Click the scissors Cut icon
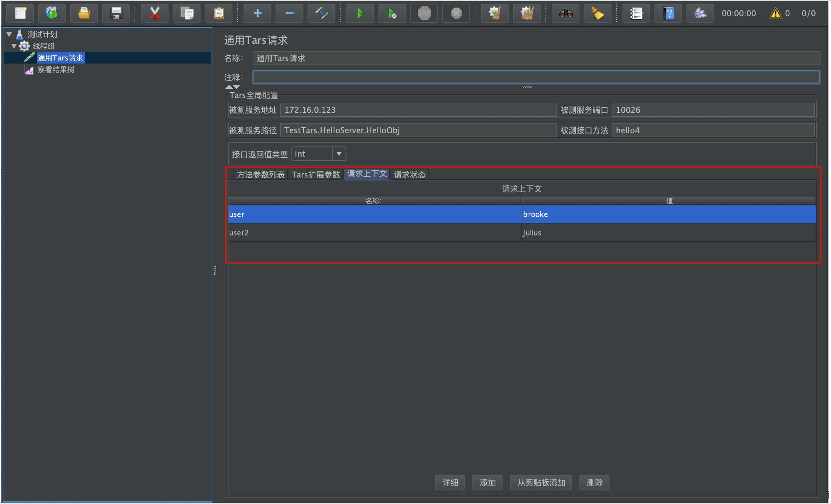 click(x=155, y=13)
